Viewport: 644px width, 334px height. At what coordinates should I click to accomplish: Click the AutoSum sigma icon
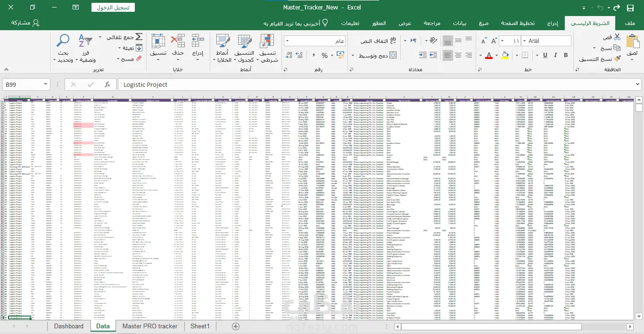139,37
